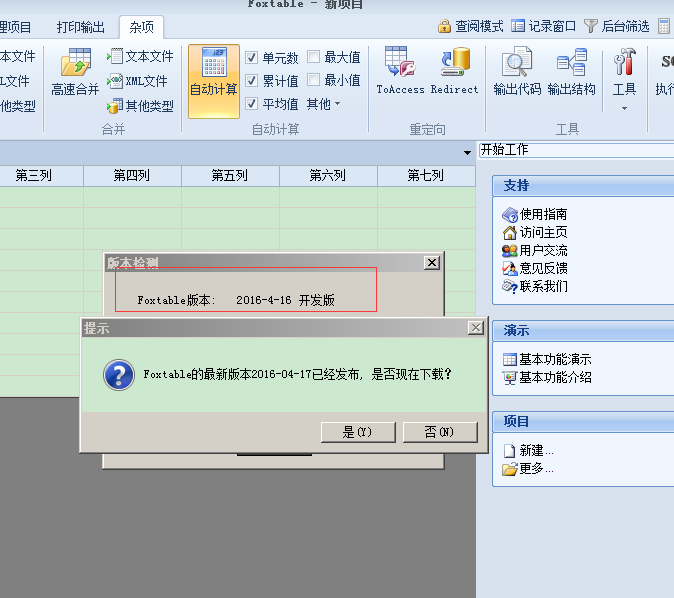
Task: Open the Redirect database tool
Action: [454, 71]
